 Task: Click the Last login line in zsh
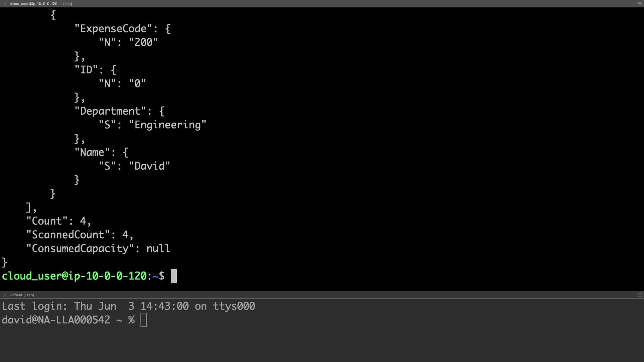tap(128, 306)
